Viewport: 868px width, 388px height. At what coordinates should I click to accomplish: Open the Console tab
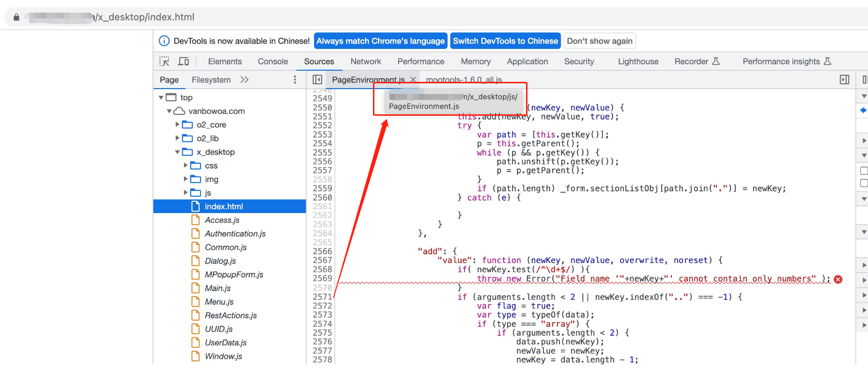(x=273, y=62)
